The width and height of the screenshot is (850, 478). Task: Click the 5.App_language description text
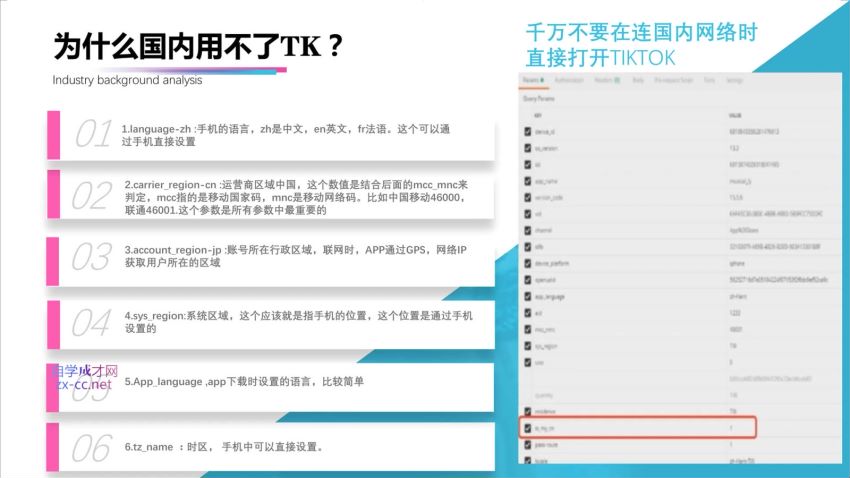[244, 382]
